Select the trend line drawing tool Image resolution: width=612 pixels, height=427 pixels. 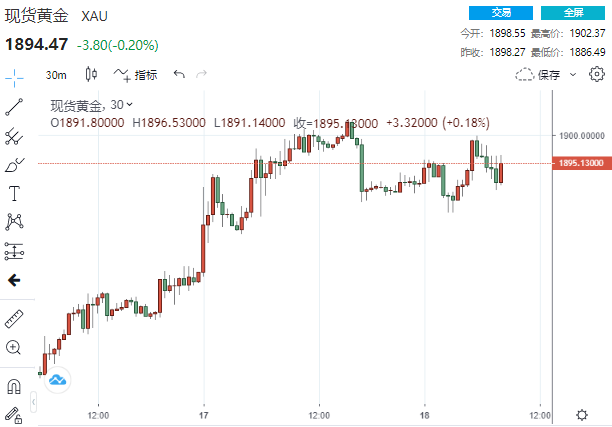14,106
